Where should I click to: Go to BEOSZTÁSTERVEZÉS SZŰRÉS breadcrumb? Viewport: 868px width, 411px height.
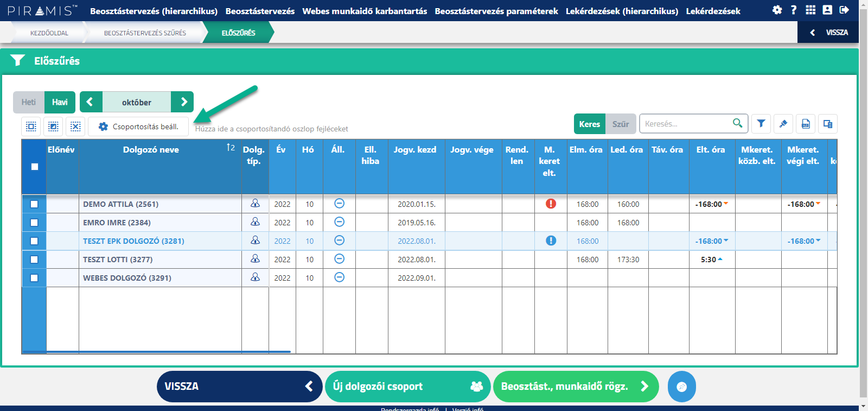tap(145, 33)
